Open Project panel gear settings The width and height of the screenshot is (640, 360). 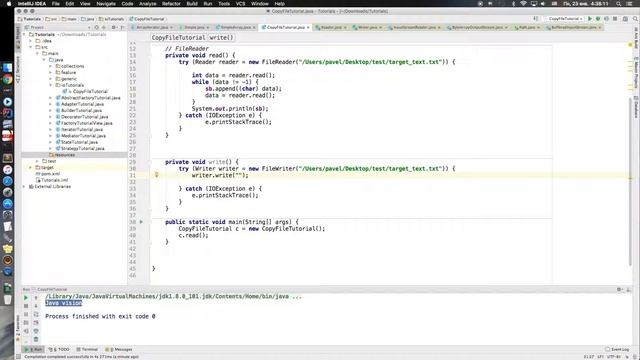click(114, 27)
